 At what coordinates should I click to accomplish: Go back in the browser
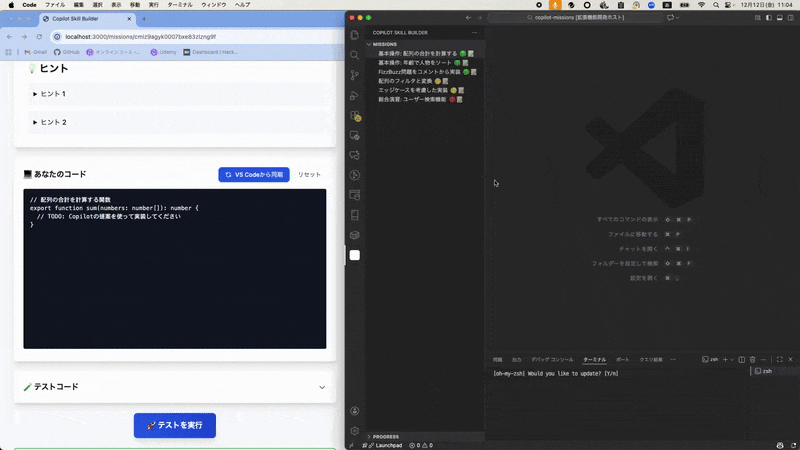pos(9,37)
